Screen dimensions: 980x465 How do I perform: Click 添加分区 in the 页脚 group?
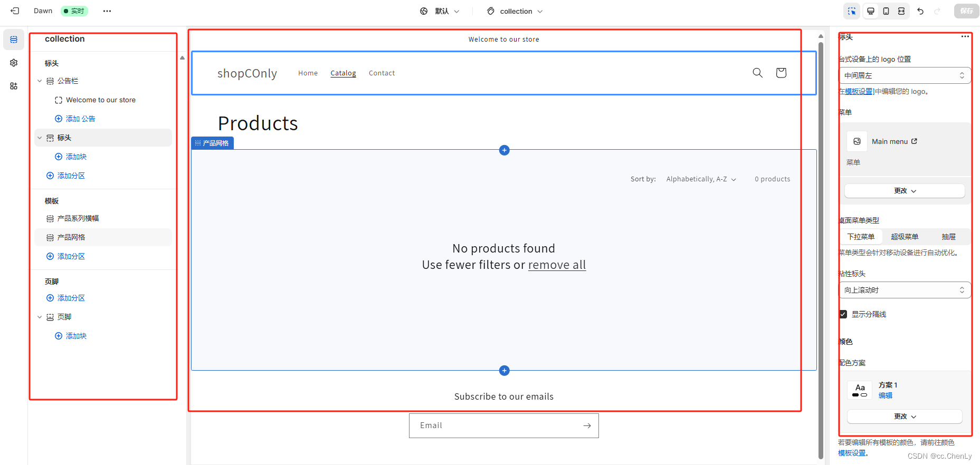coord(65,298)
